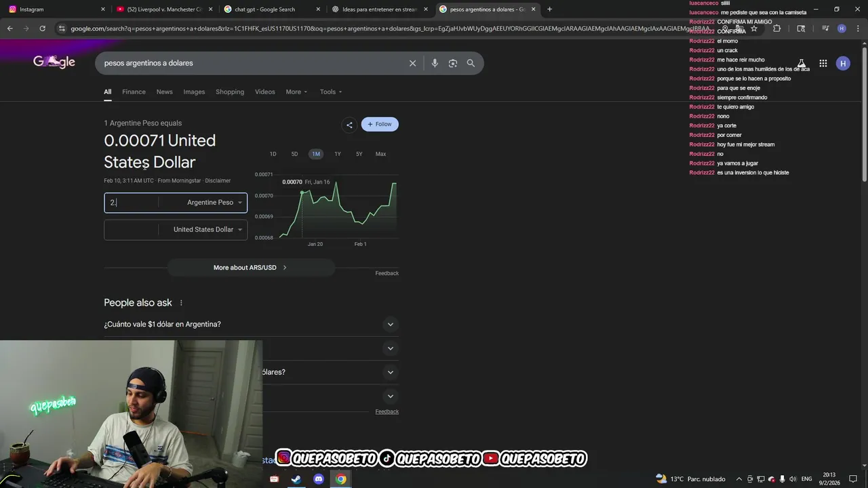Click the Google search text box
The width and height of the screenshot is (868, 488).
click(251, 63)
